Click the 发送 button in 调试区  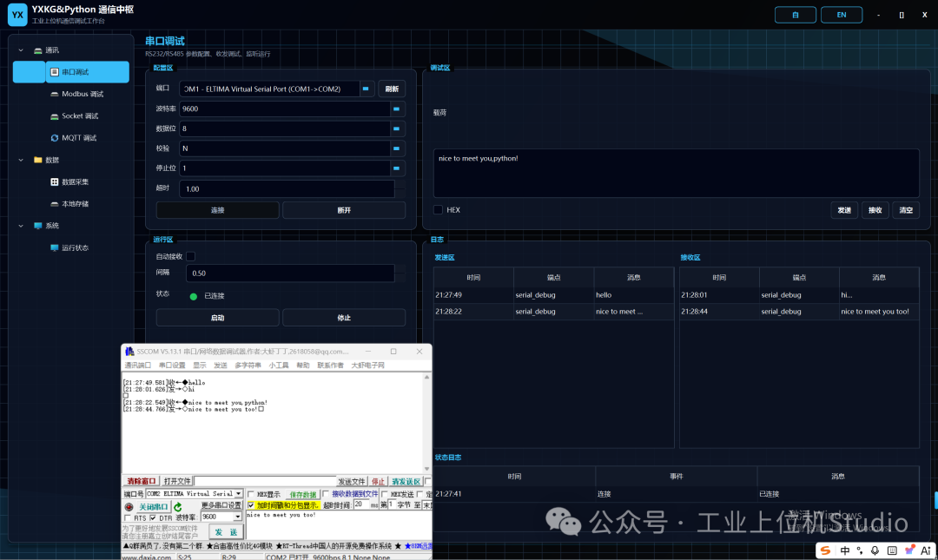point(844,210)
